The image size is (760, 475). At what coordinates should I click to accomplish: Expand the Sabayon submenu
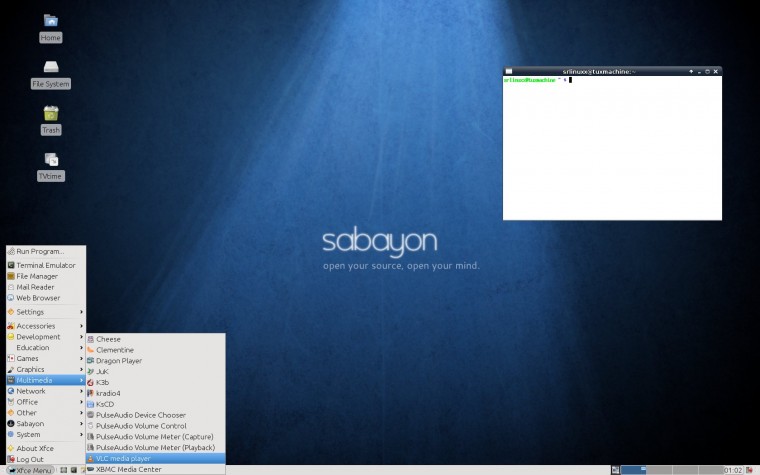(x=46, y=424)
